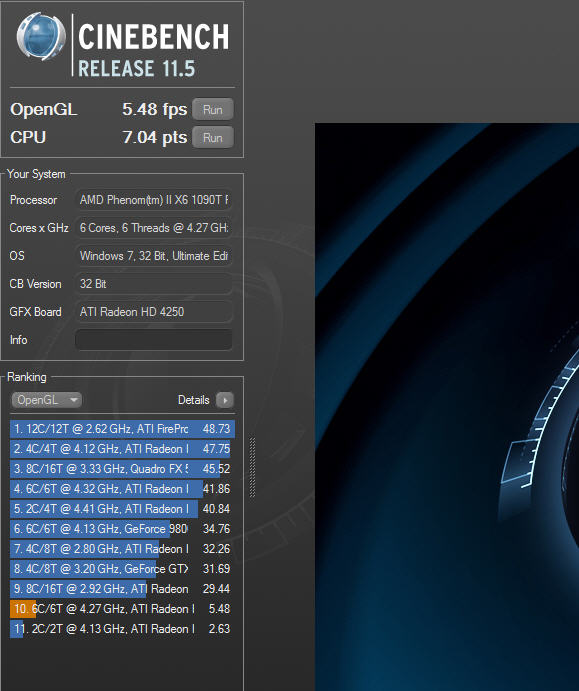Select ranking row 3. 8C/16T @ 3.33 GHz

pos(122,469)
